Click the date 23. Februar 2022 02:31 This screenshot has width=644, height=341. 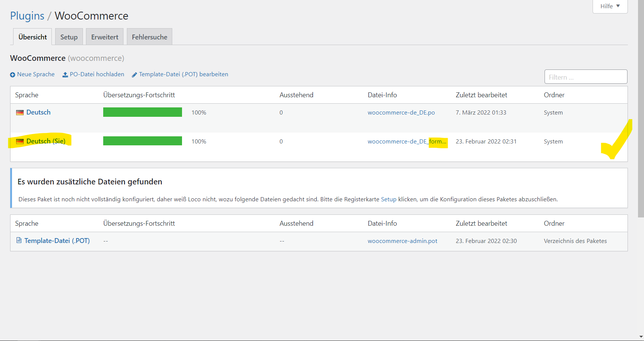pyautogui.click(x=486, y=142)
